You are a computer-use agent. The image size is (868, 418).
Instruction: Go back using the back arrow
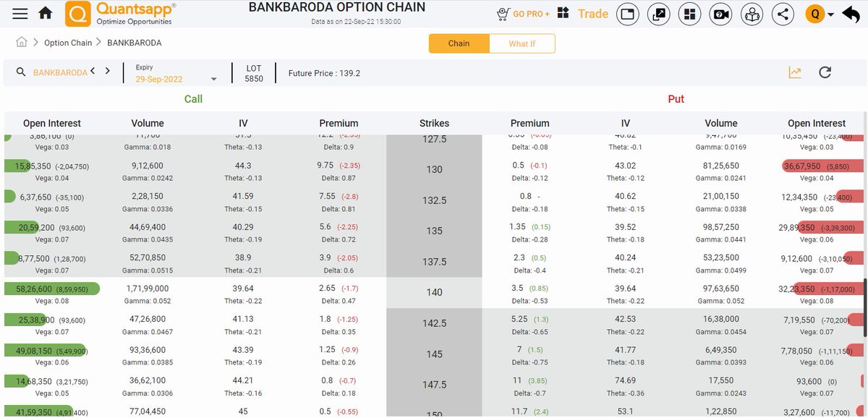[x=851, y=14]
